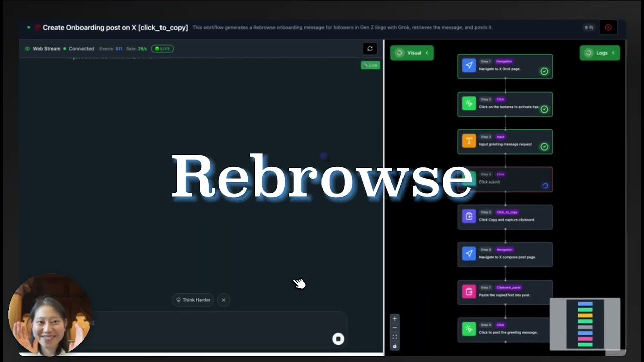Select the 'Navigate to X Grok page.' step card
The width and height of the screenshot is (644, 362).
[x=505, y=66]
